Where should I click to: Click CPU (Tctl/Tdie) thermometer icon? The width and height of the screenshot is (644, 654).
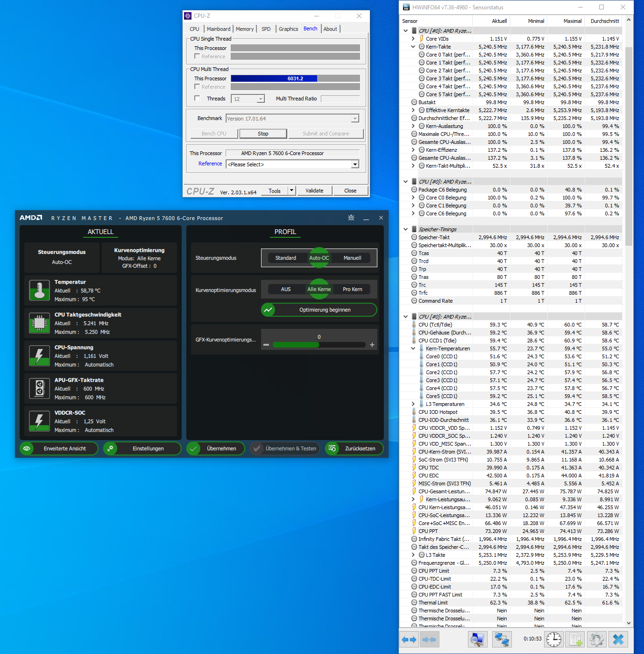(414, 325)
